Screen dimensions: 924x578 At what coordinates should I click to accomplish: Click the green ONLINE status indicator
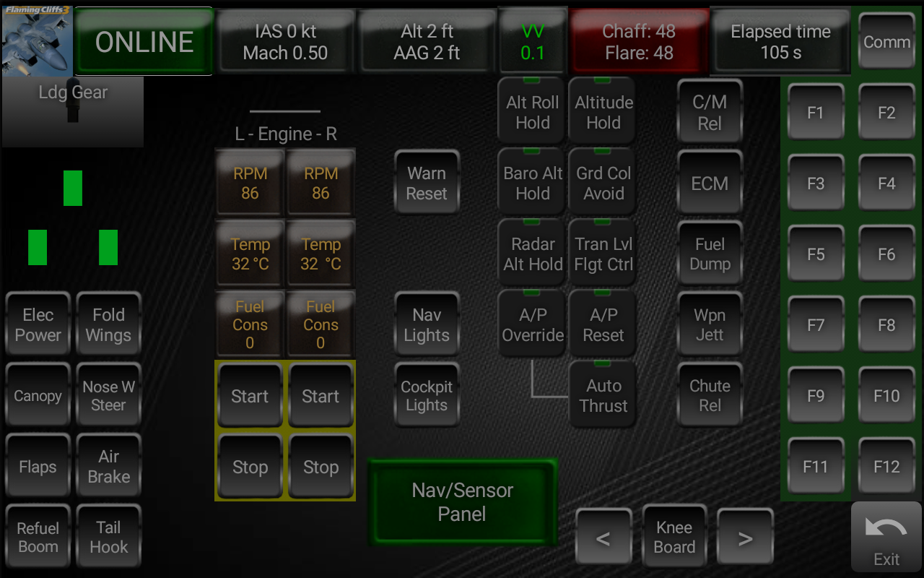[x=144, y=42]
